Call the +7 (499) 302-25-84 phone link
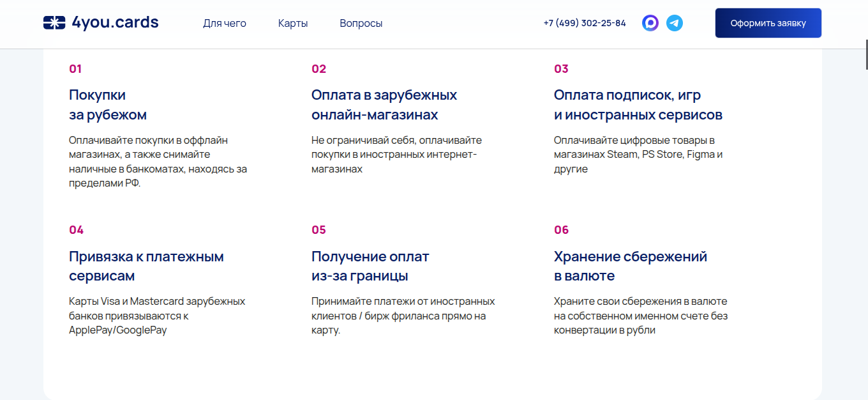This screenshot has height=400, width=868. [x=584, y=22]
